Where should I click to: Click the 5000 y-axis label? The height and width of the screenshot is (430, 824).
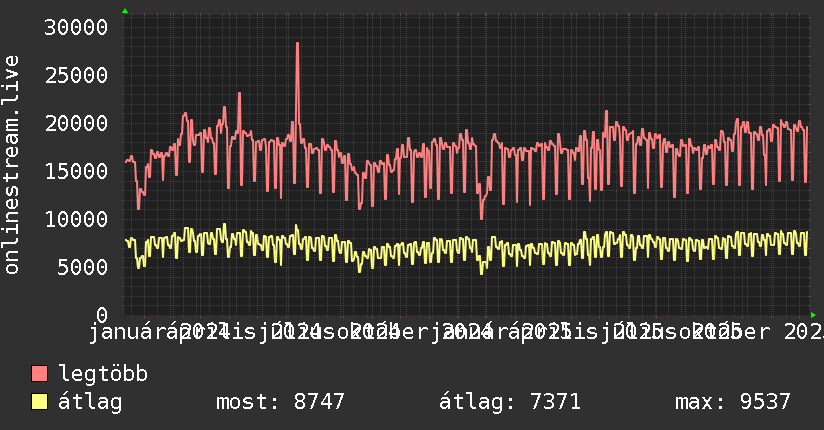(83, 267)
